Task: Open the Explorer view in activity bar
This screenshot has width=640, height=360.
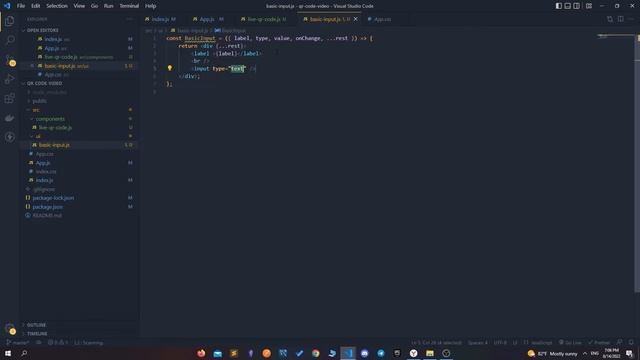Action: click(x=10, y=20)
